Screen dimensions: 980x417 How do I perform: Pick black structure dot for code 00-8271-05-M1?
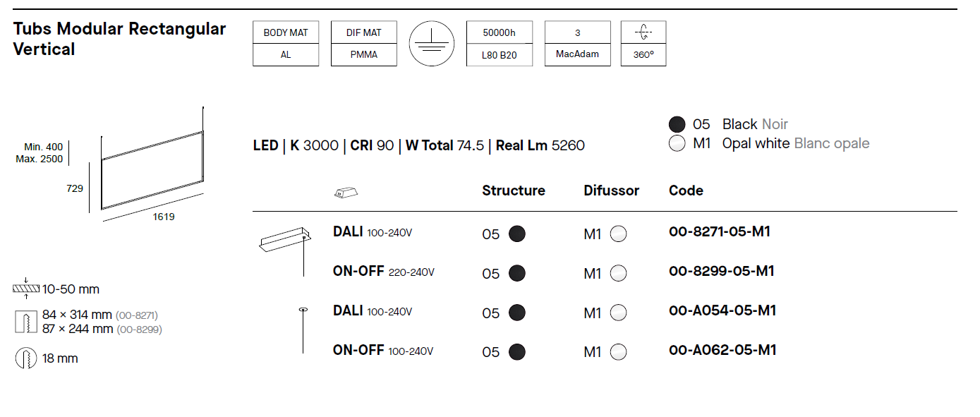pos(517,234)
